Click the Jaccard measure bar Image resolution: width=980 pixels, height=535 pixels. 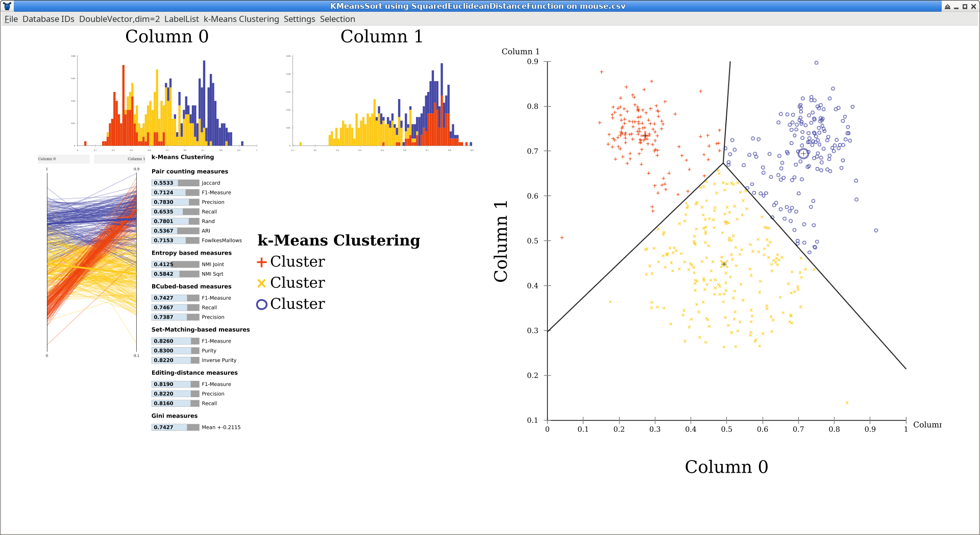(175, 183)
